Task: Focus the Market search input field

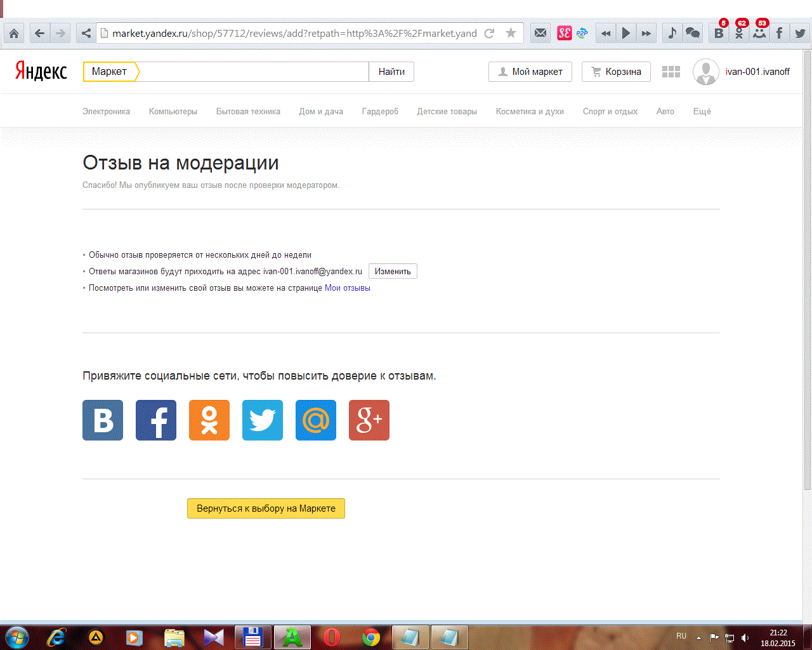Action: pyautogui.click(x=254, y=72)
